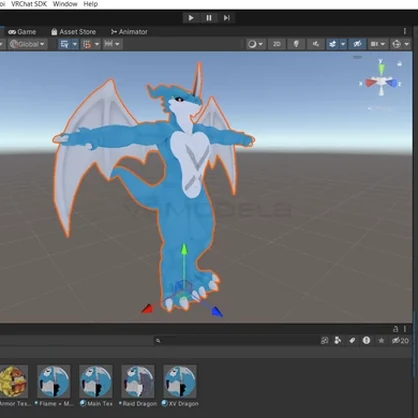The image size is (418, 418).
Task: Switch to the Asset Store tab
Action: tap(74, 32)
